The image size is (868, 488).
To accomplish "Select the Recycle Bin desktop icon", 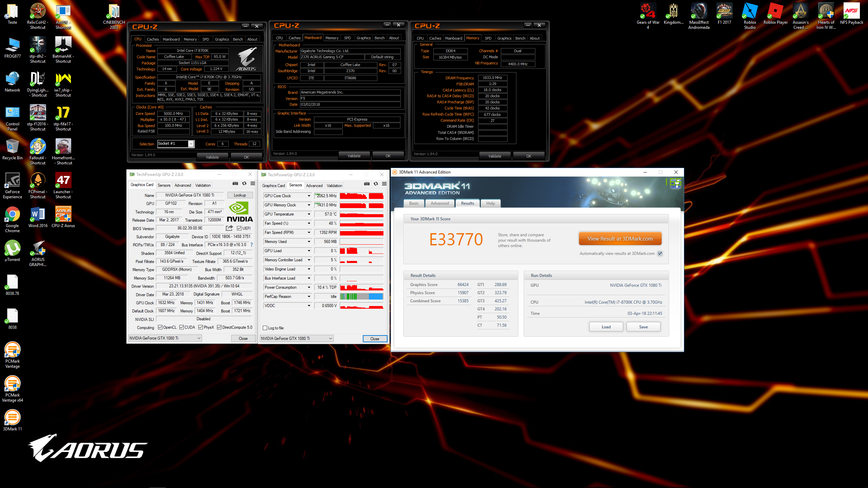I will [x=13, y=149].
